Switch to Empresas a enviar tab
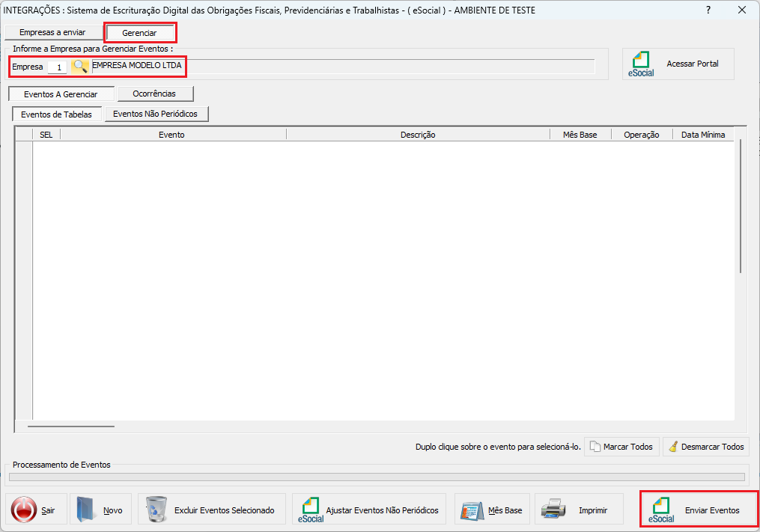The width and height of the screenshot is (760, 532). pos(52,33)
